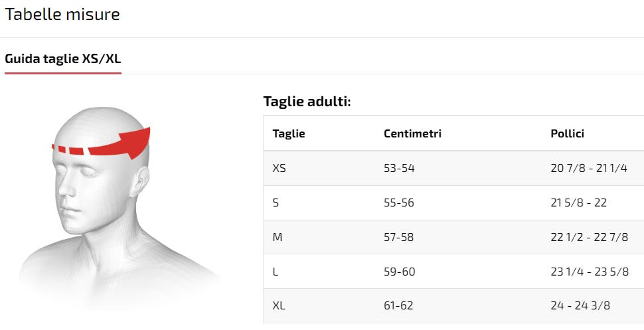Click the 53-54 centimetri value
This screenshot has width=644, height=330.
coord(399,168)
